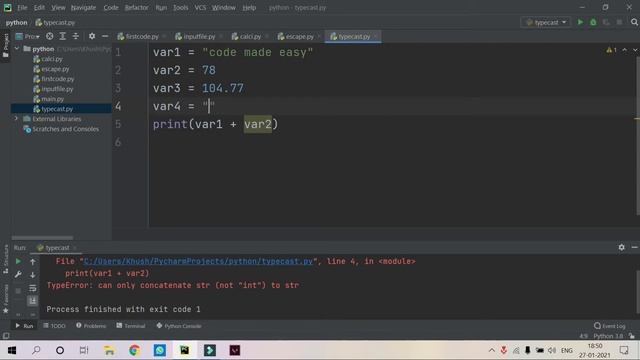The image size is (640, 360).
Task: Open the Edit menu
Action: coord(39,7)
